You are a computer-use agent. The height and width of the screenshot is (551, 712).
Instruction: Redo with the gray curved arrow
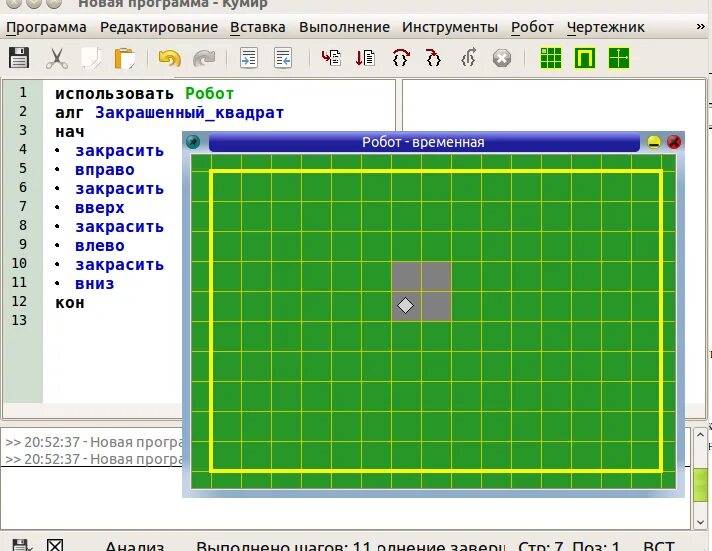[x=204, y=59]
